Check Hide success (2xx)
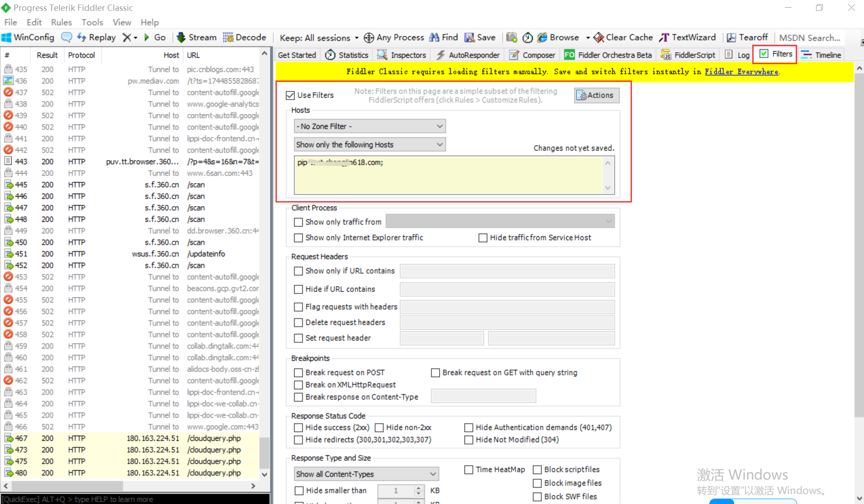The image size is (864, 504). point(298,427)
